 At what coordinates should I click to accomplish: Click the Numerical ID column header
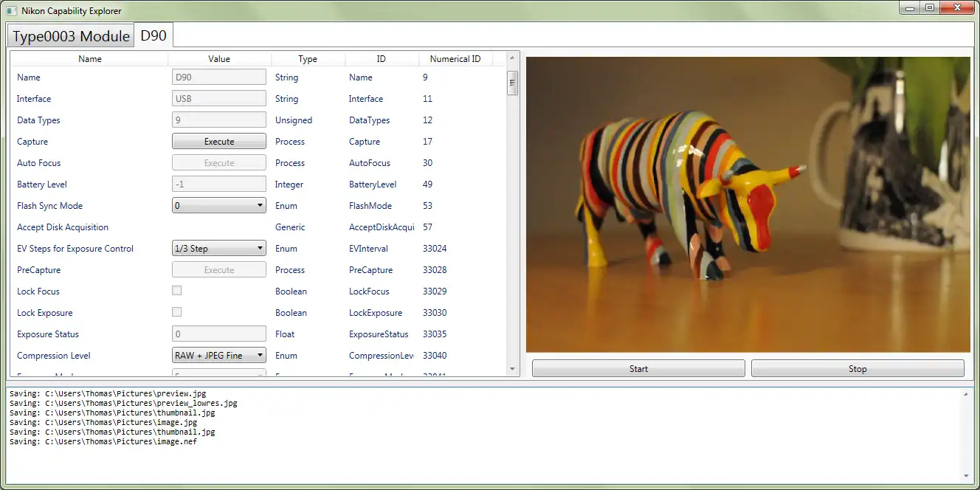click(455, 59)
